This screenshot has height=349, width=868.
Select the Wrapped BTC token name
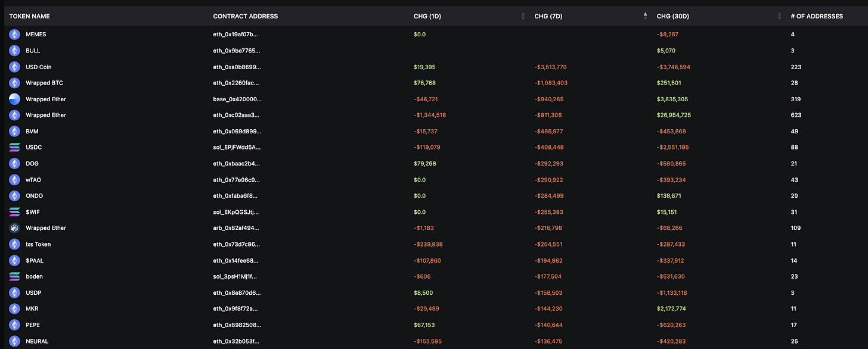pos(44,83)
